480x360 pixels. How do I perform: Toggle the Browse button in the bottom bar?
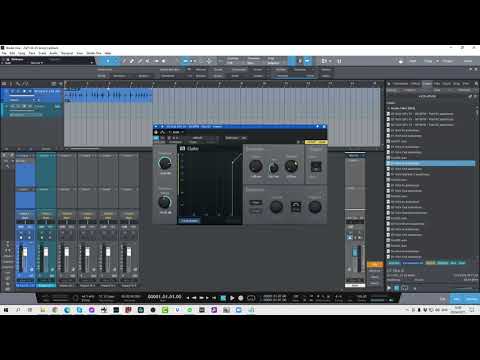[472, 299]
